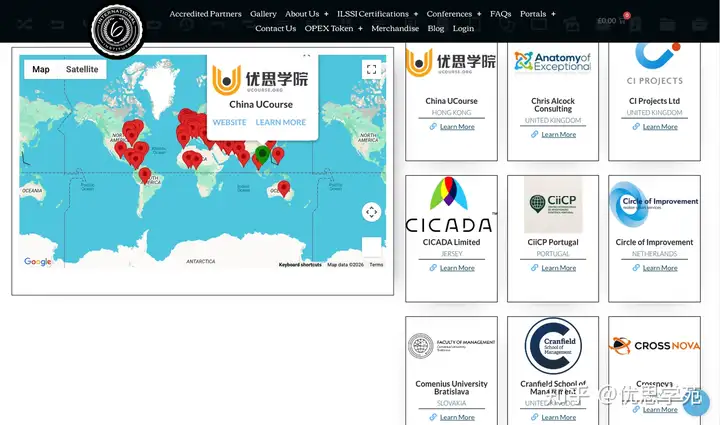The width and height of the screenshot is (720, 425).
Task: Open Learn More for Cranfield School of Management
Action: [558, 417]
